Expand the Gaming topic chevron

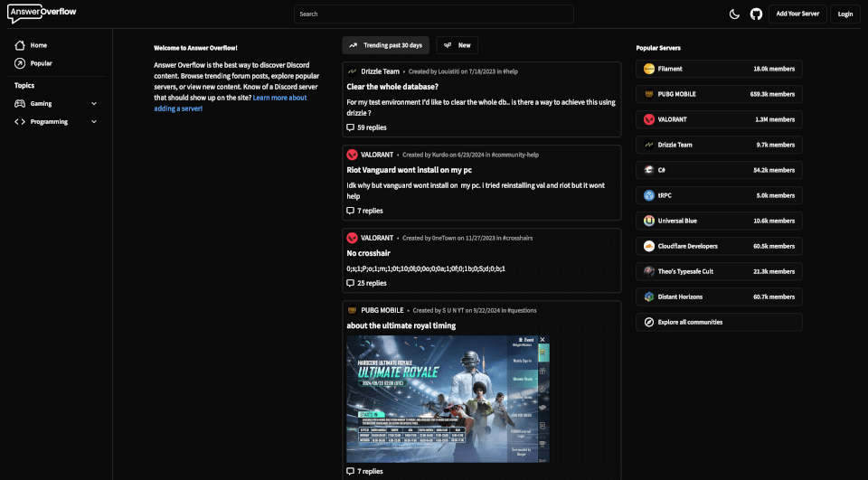(93, 104)
